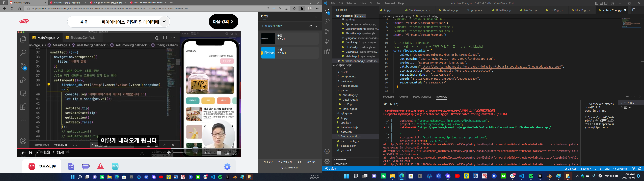
Task: Skip to the next lecture video track
Action: click(38, 153)
